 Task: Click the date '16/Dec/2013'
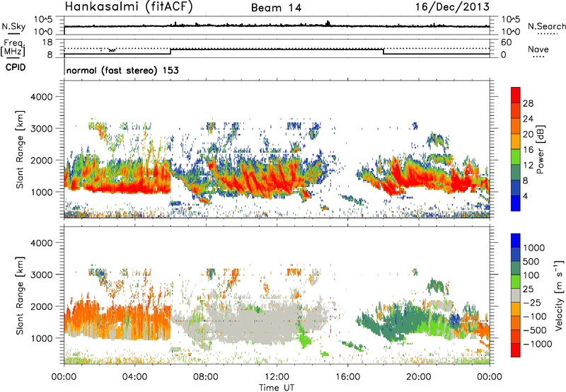pos(453,6)
